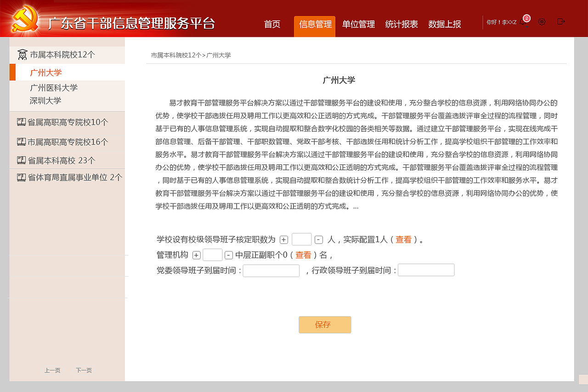The width and height of the screenshot is (588, 392).
Task: Open 统计报表 tab
Action: pos(401,24)
